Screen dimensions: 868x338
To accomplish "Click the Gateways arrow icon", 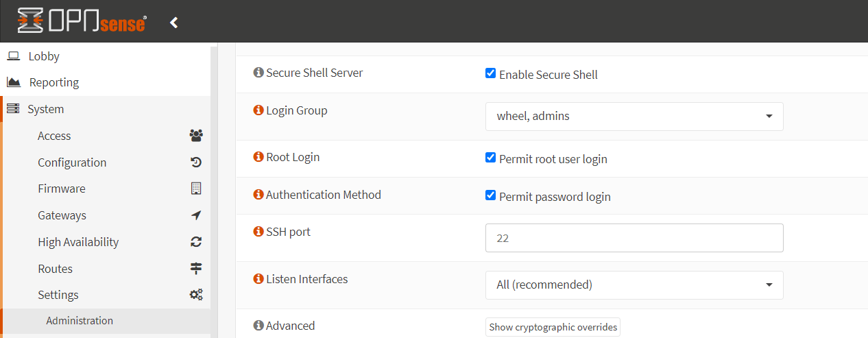I will click(x=196, y=215).
